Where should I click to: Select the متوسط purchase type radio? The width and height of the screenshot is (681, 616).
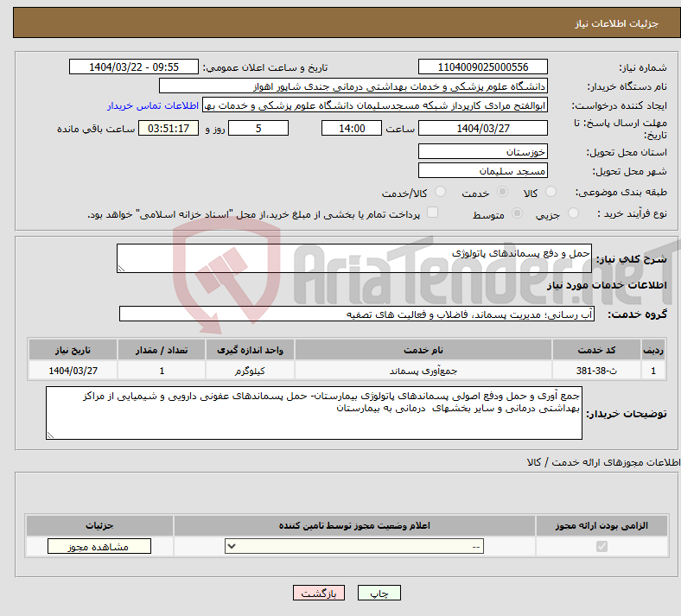coord(517,213)
